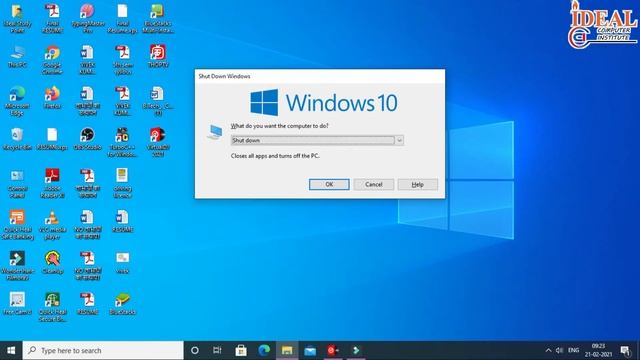Select Control Panel desktop icon
The image size is (640, 360).
[x=17, y=184]
